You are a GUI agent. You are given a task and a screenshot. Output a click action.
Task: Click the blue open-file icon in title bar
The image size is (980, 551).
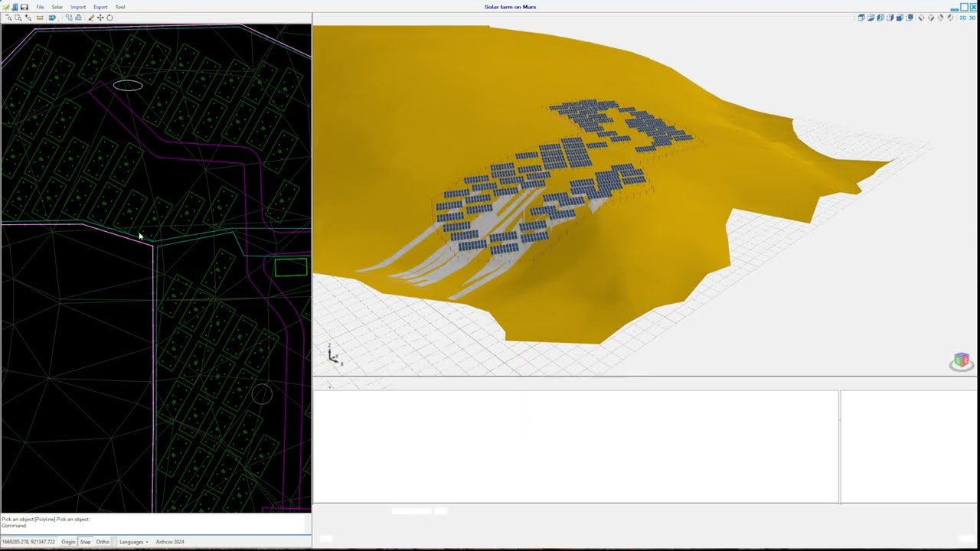click(x=15, y=7)
